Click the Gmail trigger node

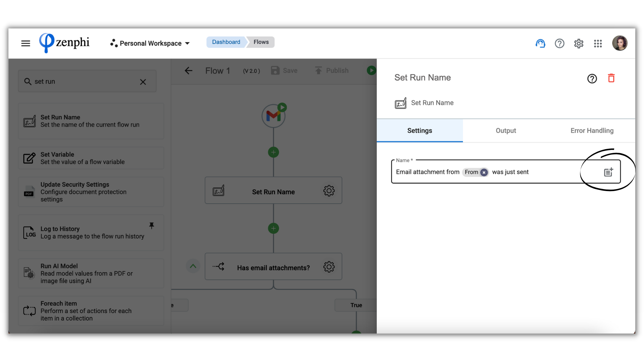(273, 116)
